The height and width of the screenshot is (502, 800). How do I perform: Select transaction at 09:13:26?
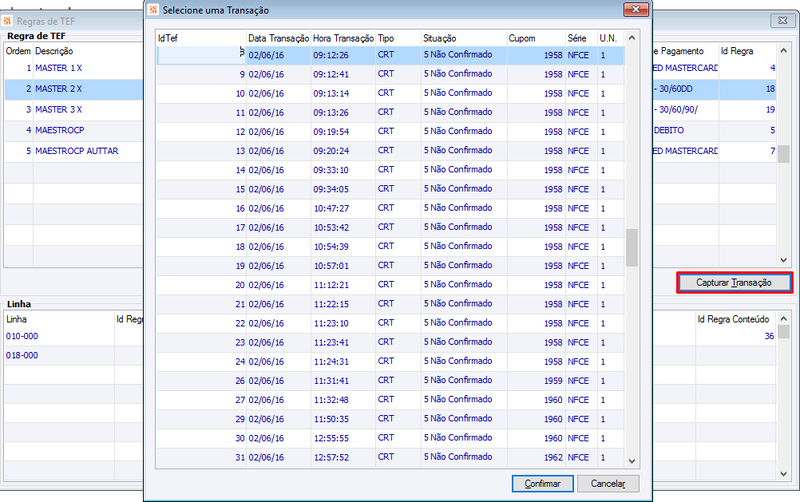coord(390,113)
